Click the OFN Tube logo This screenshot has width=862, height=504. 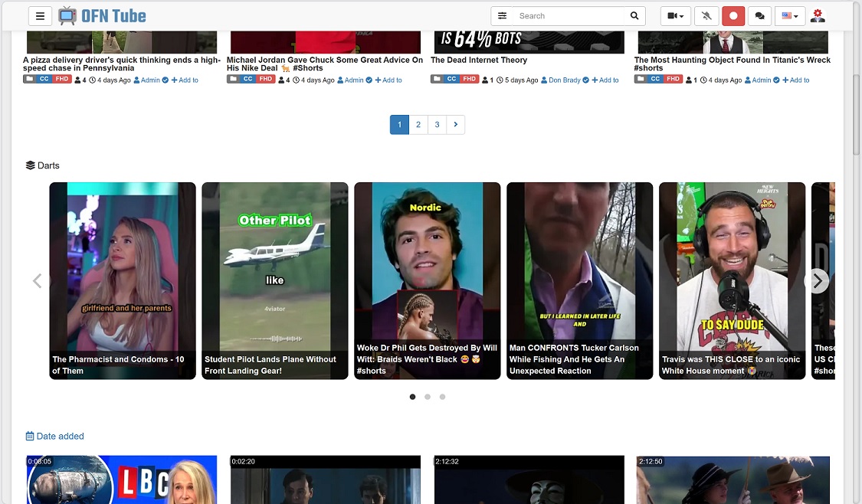click(x=103, y=15)
